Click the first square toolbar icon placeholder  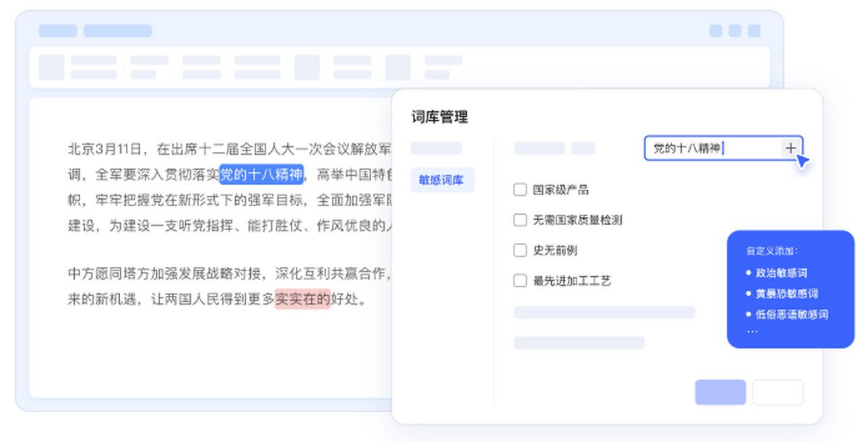[x=51, y=67]
